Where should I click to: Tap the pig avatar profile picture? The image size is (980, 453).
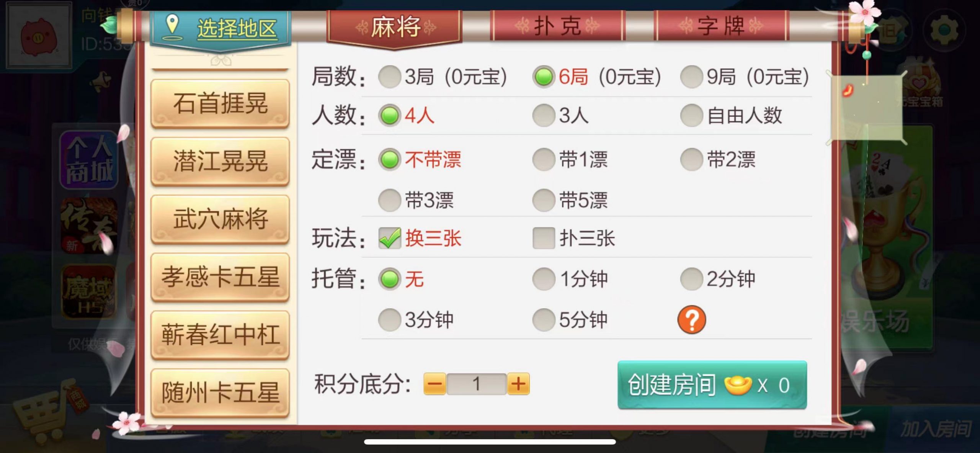coord(38,35)
